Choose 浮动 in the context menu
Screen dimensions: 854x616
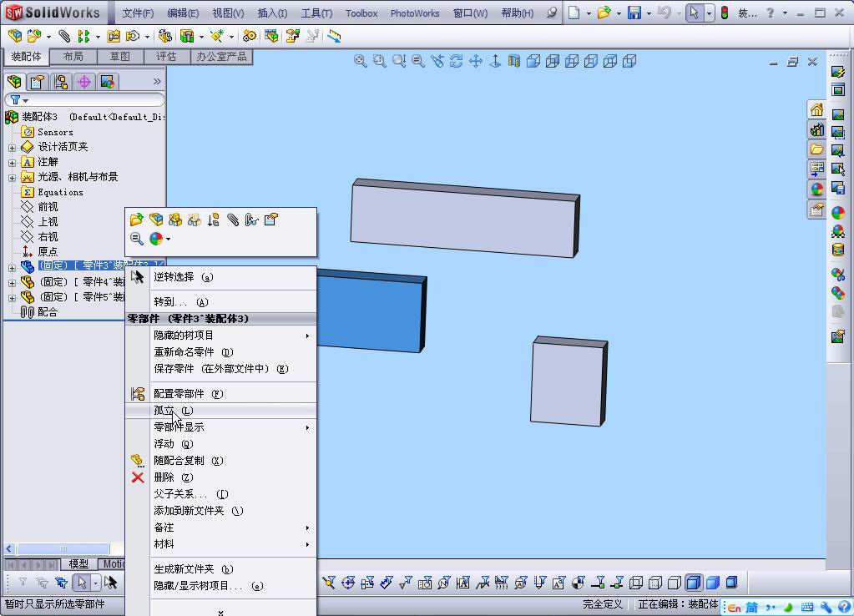pyautogui.click(x=220, y=444)
